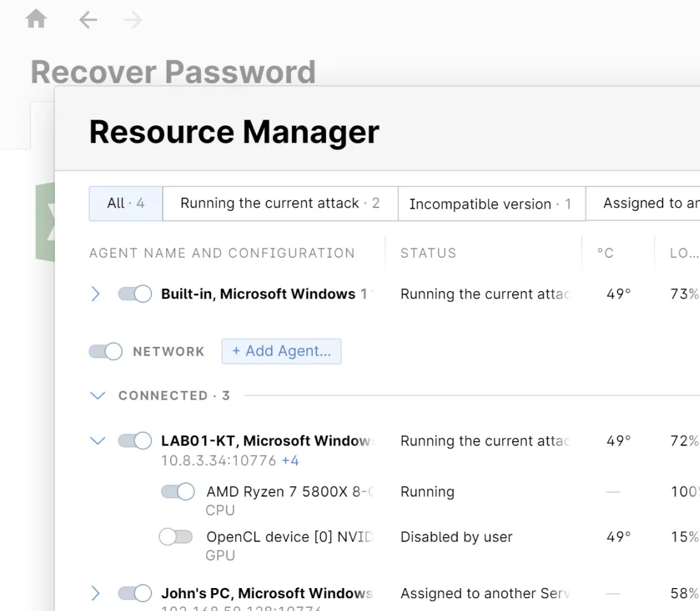The height and width of the screenshot is (611, 700).
Task: Collapse the Connected agents section
Action: pyautogui.click(x=97, y=396)
